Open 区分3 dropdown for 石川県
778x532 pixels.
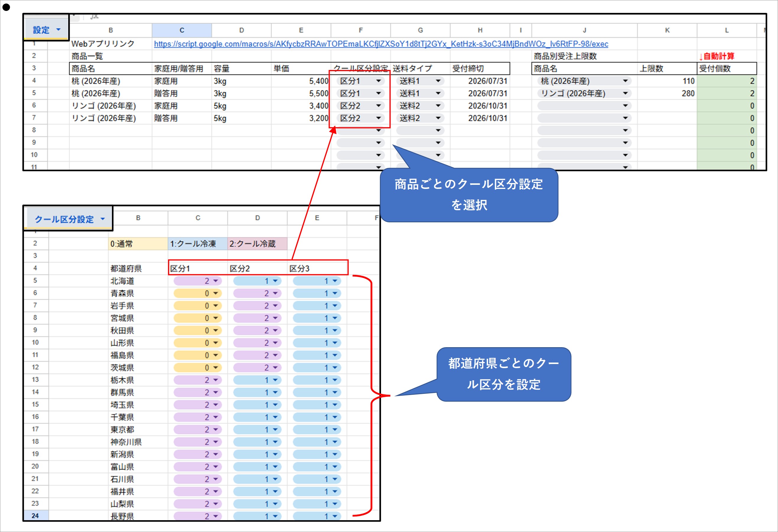(317, 479)
